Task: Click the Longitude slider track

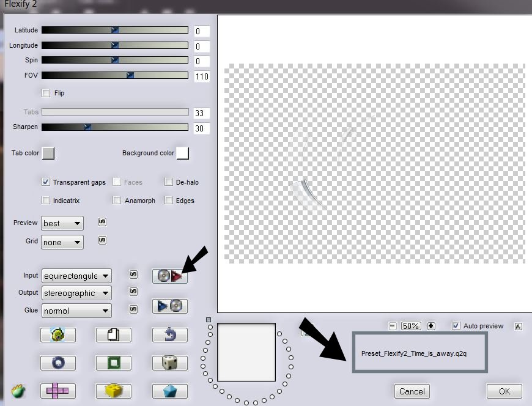Action: coord(115,45)
